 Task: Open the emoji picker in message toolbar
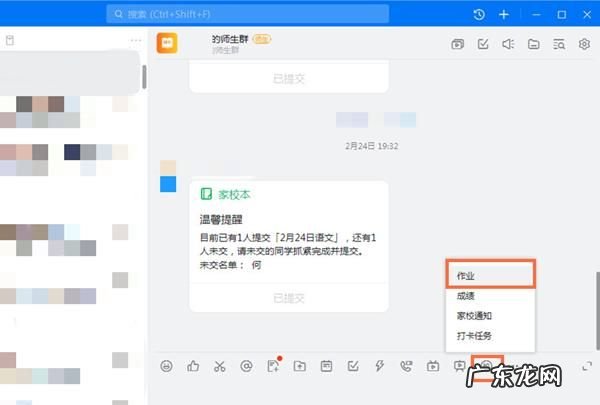tap(166, 366)
